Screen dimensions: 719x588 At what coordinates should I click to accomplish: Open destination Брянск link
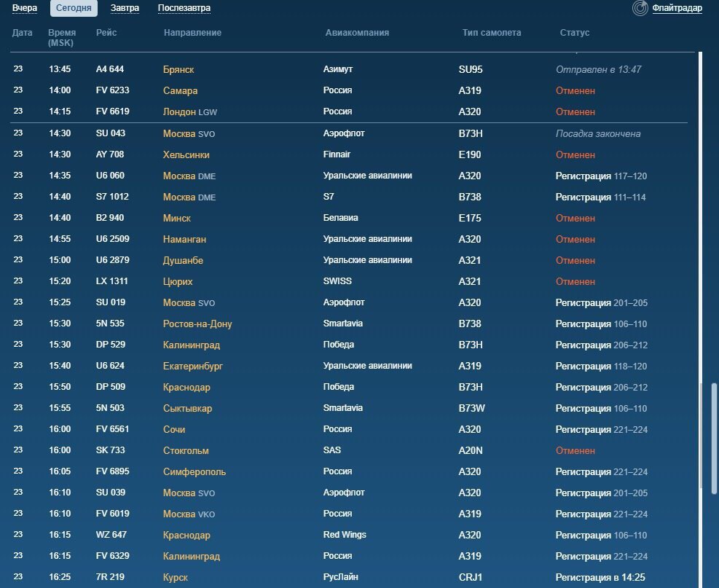(178, 69)
